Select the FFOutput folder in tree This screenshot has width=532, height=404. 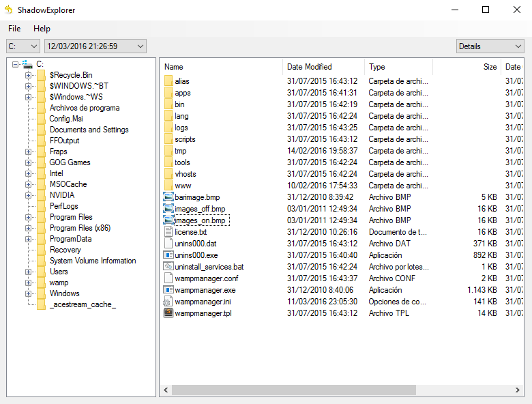65,141
